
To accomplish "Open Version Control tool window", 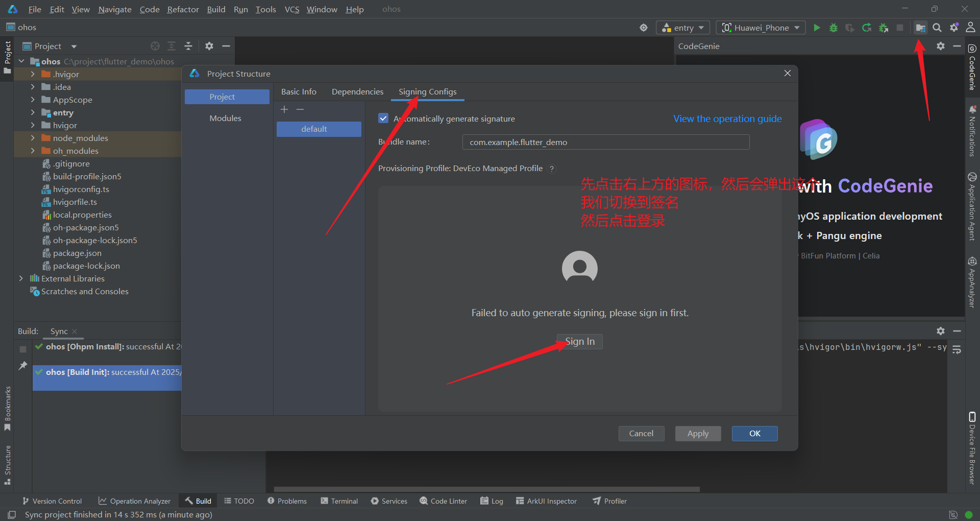I will click(52, 501).
